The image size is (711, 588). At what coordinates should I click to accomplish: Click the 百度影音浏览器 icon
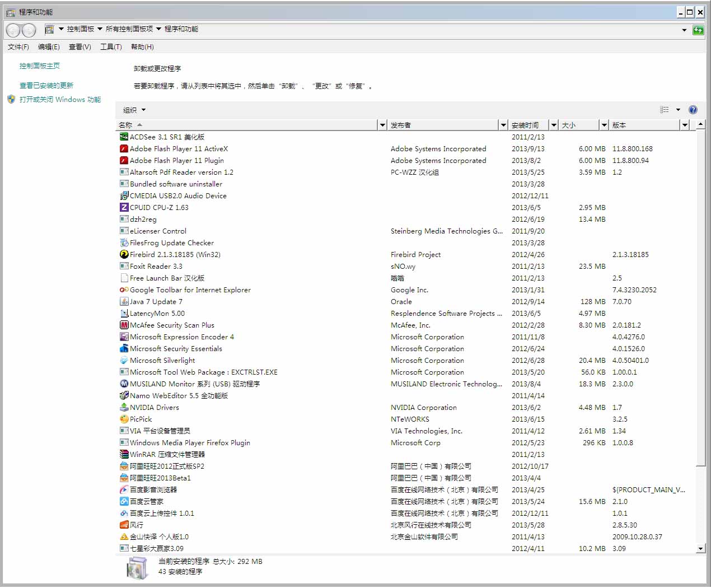[x=124, y=489]
